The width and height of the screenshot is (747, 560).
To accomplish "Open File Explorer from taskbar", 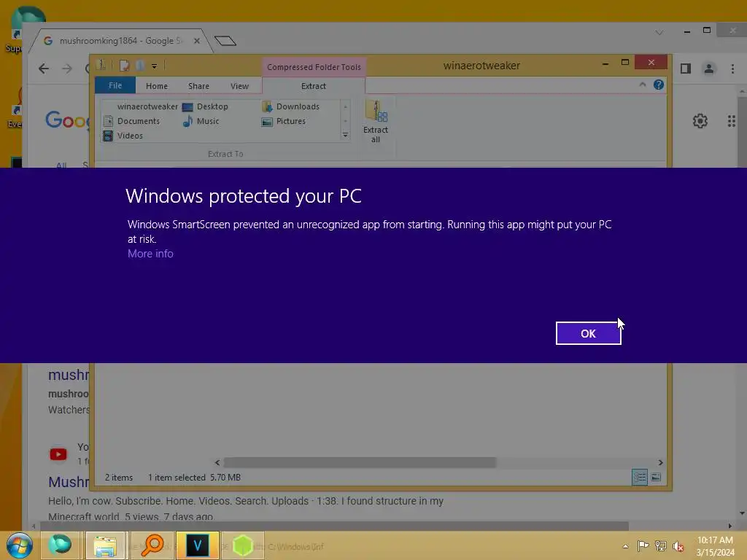I will [x=105, y=545].
